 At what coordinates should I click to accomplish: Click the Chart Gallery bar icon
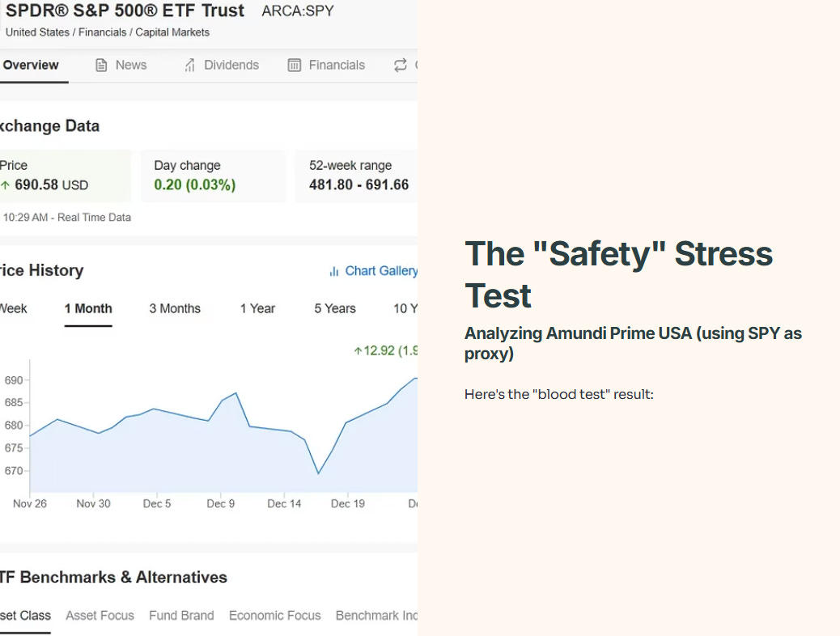[333, 272]
